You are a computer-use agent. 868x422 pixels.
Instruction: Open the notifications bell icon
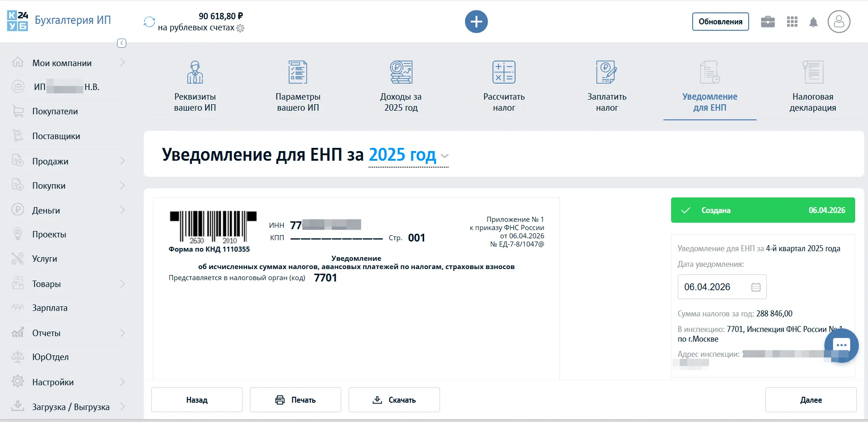point(814,22)
